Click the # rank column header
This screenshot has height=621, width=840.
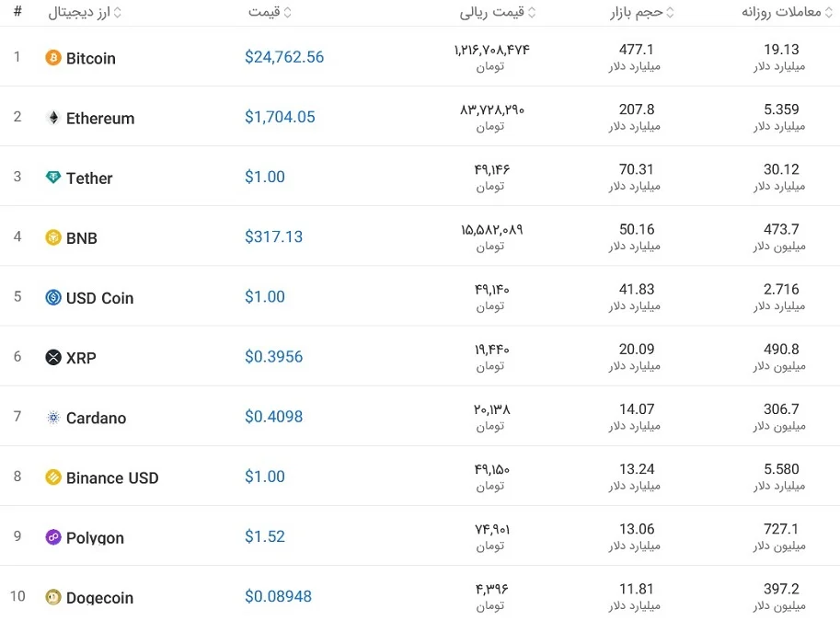(x=17, y=11)
